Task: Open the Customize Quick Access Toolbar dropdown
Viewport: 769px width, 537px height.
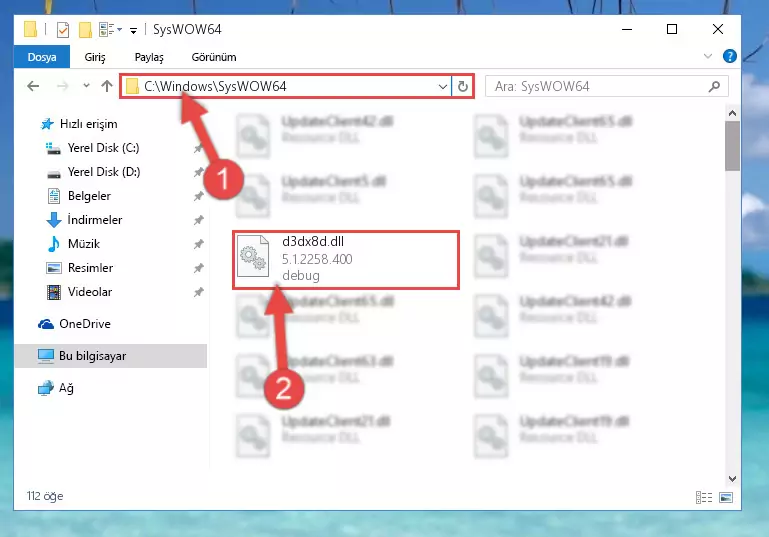Action: coord(133,30)
